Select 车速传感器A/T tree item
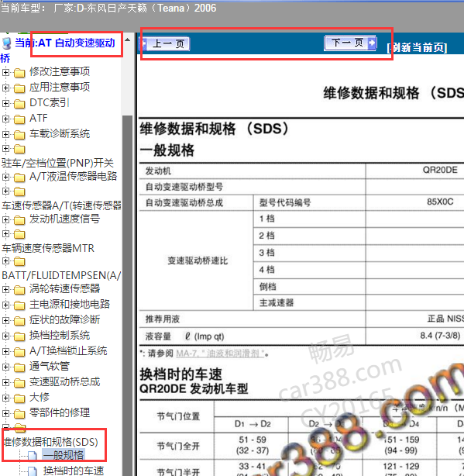Viewport: 464px width, 476px height. [x=61, y=205]
